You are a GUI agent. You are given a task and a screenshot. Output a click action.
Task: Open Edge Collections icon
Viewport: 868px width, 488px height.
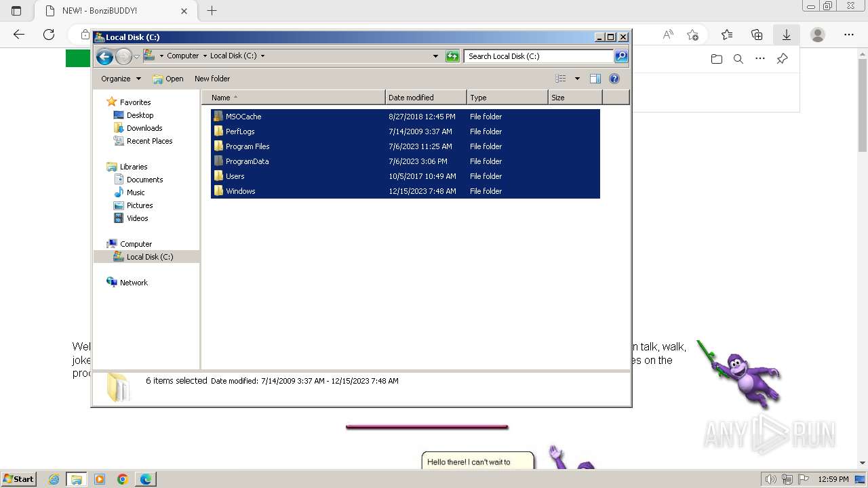pos(757,35)
